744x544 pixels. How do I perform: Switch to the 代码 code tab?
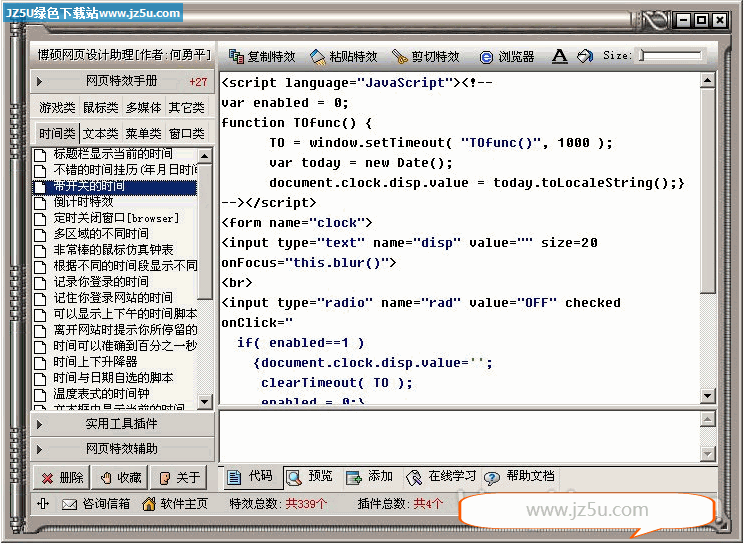tap(251, 477)
